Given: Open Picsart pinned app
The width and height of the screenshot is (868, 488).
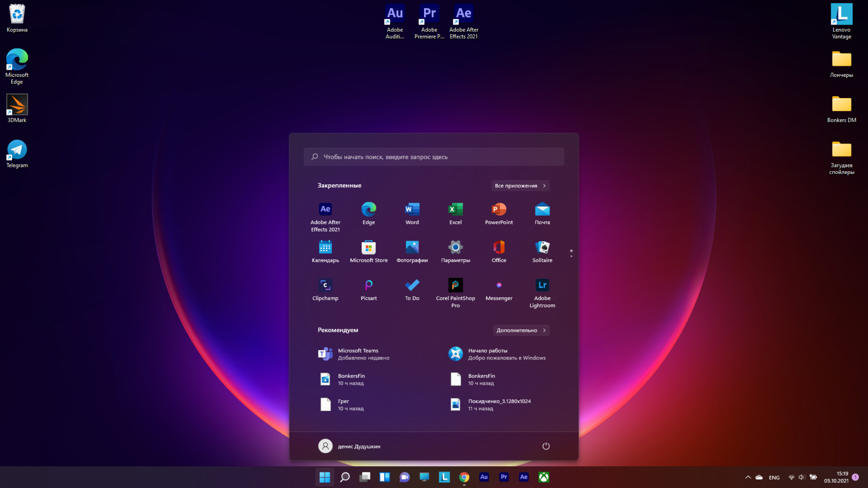Looking at the screenshot, I should pos(368,290).
